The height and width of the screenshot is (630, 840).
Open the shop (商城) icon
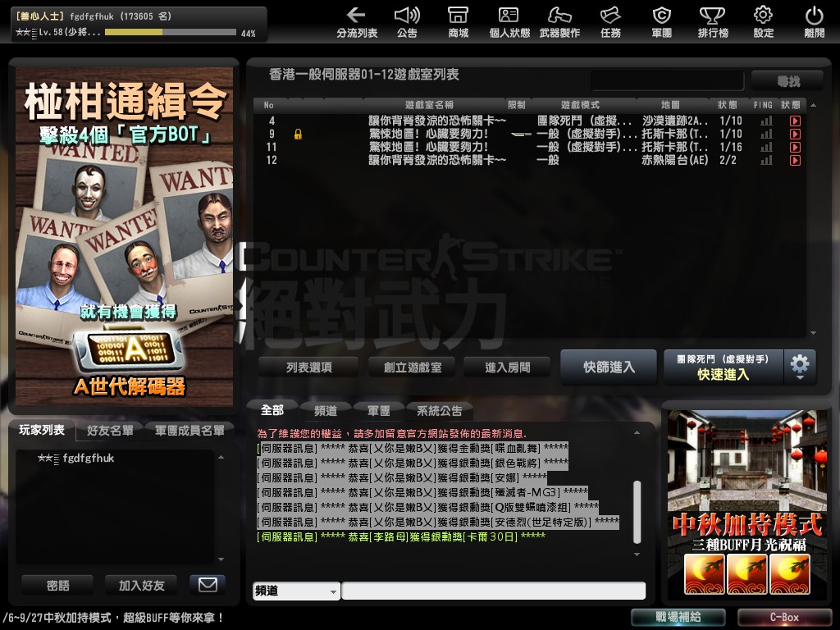(x=458, y=22)
